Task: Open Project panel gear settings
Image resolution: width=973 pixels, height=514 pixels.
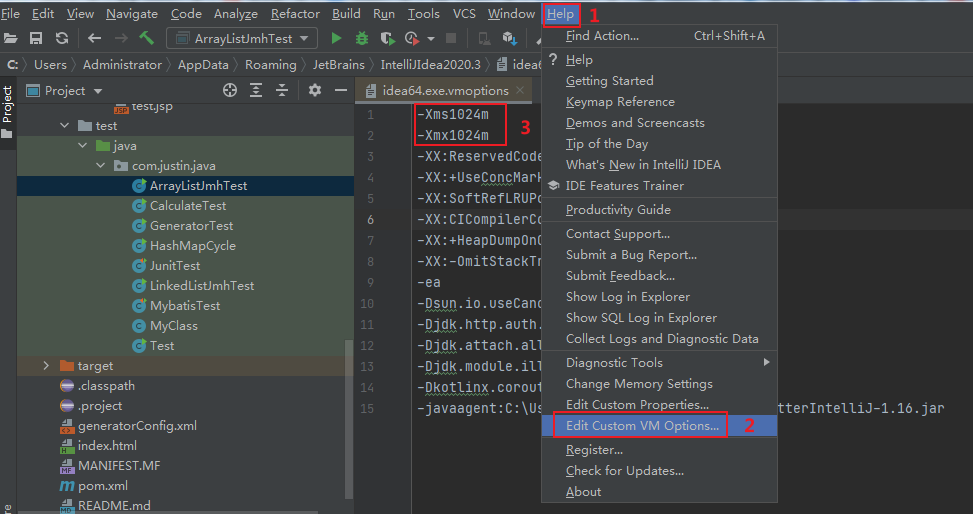Action: [x=315, y=91]
